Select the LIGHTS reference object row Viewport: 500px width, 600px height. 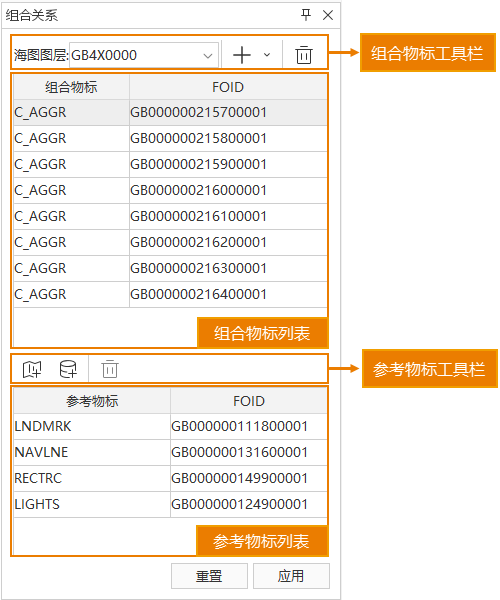click(x=170, y=504)
